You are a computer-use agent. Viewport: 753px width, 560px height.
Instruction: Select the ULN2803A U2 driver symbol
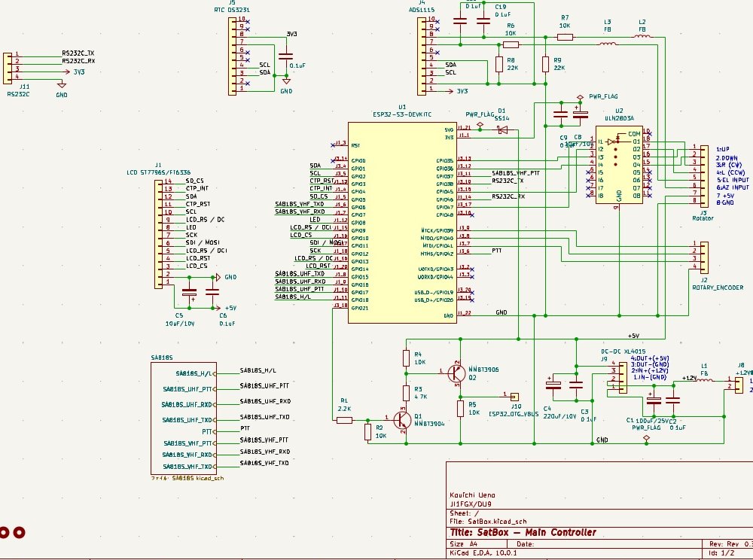pos(619,165)
